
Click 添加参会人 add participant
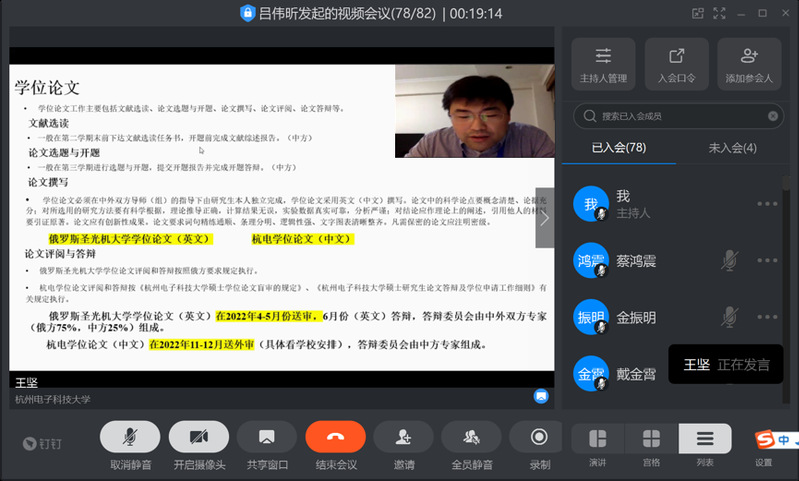(749, 64)
